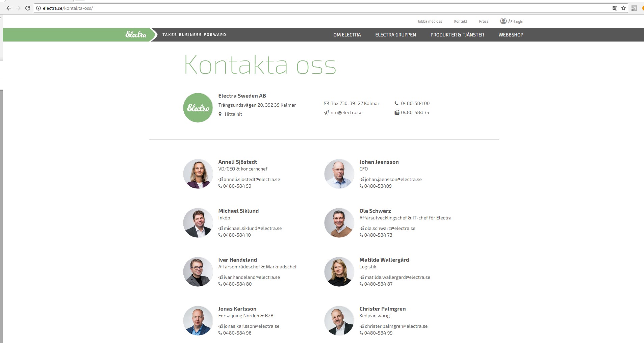
Task: Click Anneli Sjöstedt's portrait photo
Action: pos(198,174)
